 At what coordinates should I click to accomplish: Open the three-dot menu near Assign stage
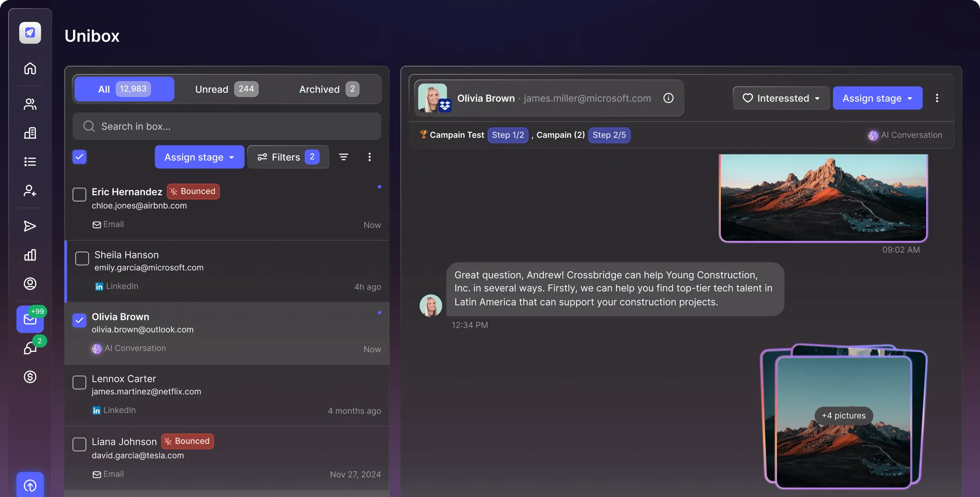tap(370, 157)
